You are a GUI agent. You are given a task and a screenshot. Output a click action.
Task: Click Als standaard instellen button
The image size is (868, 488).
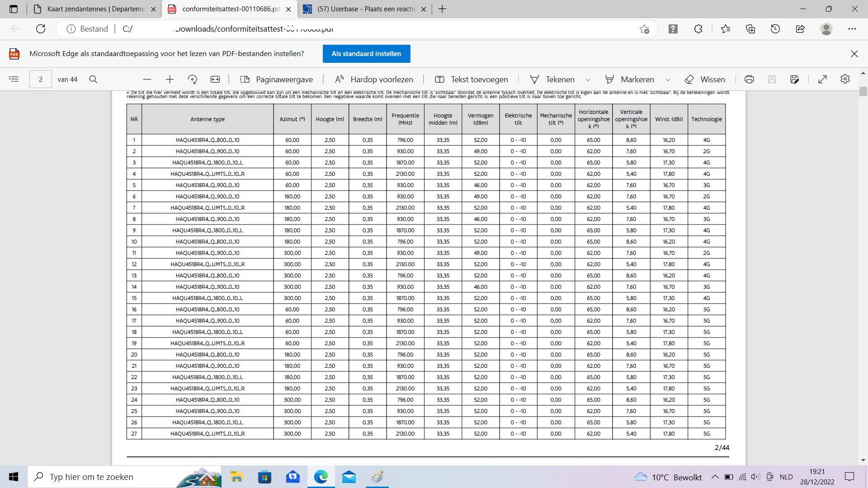pos(366,54)
